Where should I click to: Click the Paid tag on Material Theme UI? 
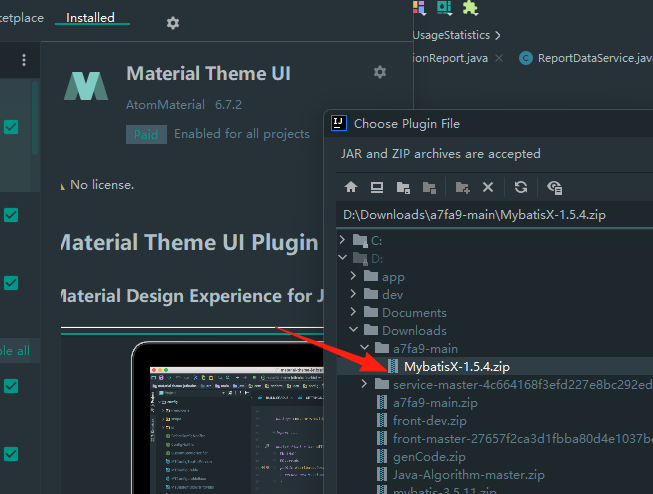146,134
